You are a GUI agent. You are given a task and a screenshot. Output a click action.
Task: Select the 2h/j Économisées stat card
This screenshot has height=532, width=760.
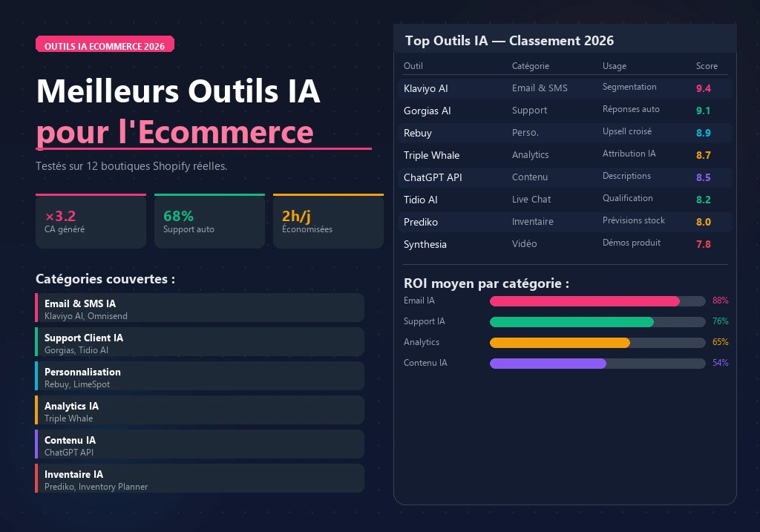click(x=328, y=221)
